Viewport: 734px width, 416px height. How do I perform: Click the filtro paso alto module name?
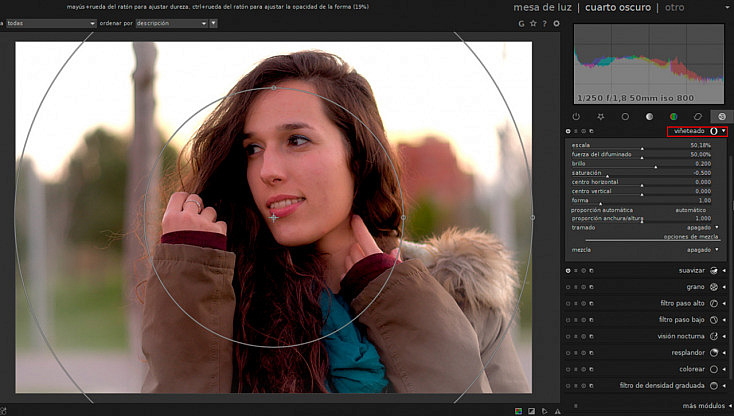[x=682, y=304]
